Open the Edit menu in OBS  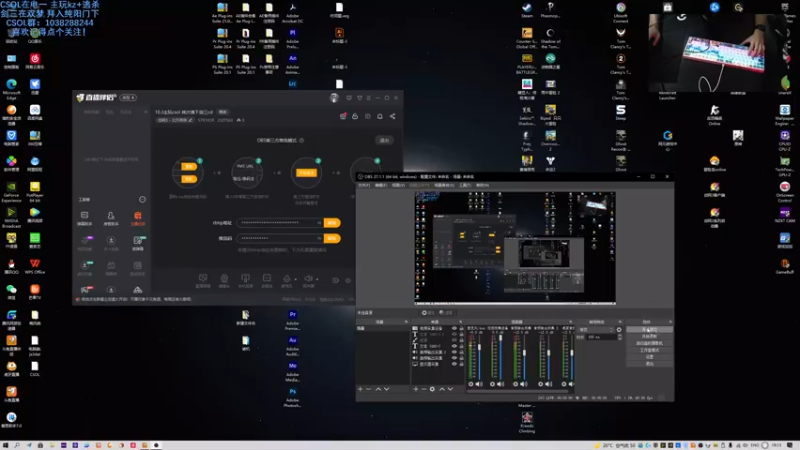pyautogui.click(x=381, y=185)
